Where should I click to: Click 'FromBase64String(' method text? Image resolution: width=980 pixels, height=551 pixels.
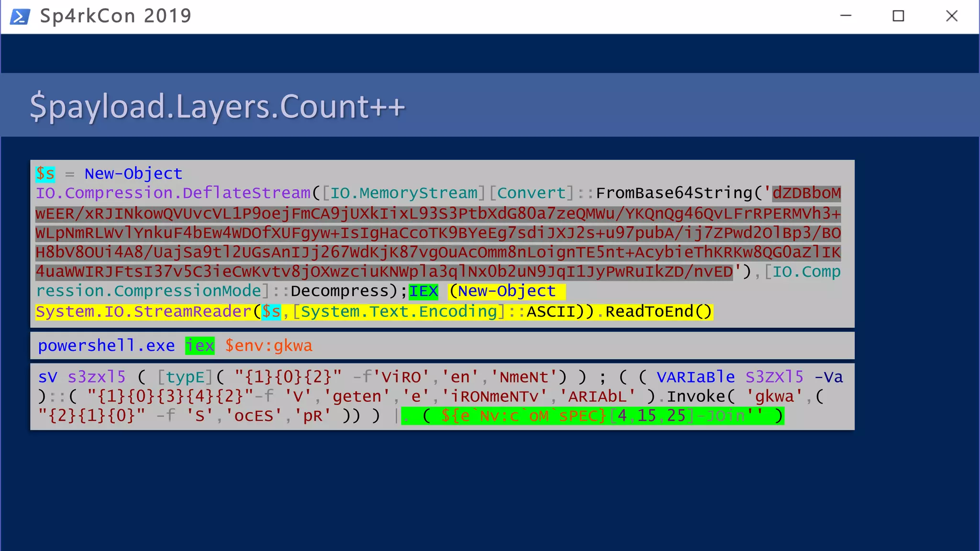(x=679, y=193)
